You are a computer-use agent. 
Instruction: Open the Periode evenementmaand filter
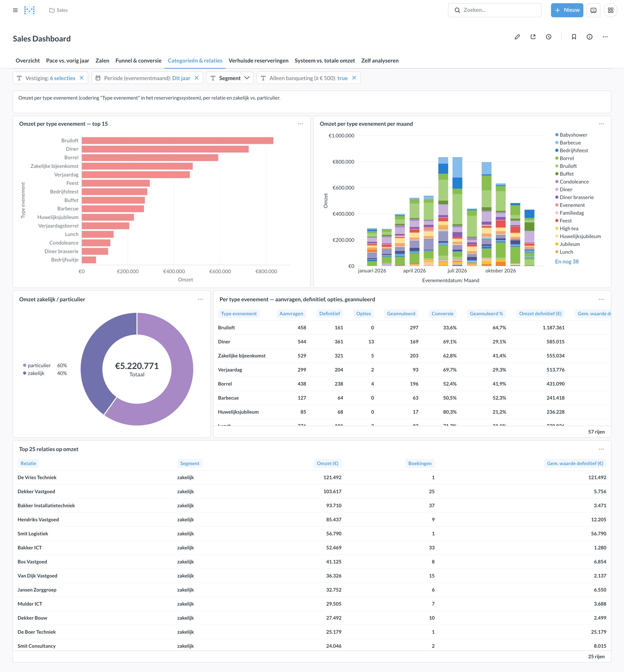147,78
